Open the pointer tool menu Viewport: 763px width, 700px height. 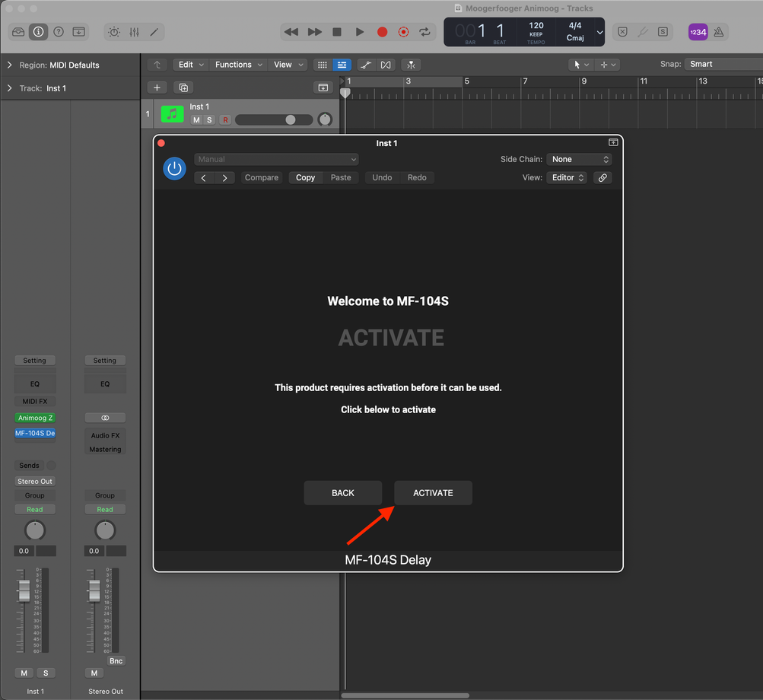[581, 65]
